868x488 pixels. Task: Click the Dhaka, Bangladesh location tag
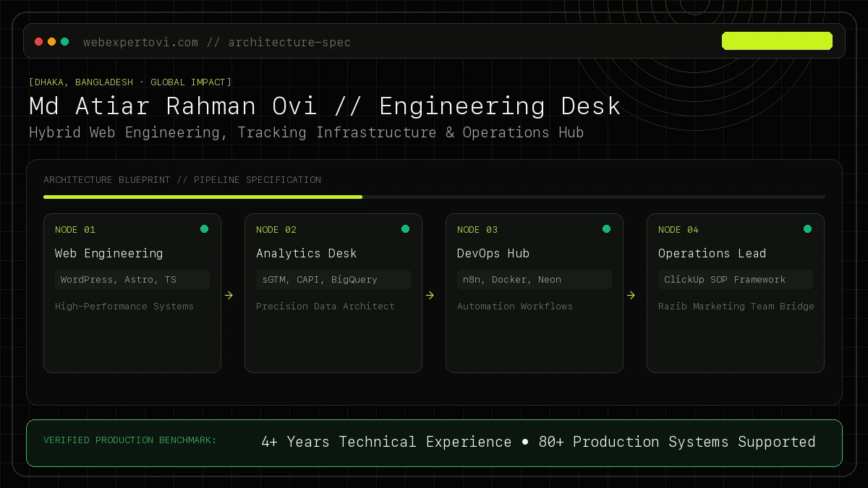pyautogui.click(x=130, y=82)
